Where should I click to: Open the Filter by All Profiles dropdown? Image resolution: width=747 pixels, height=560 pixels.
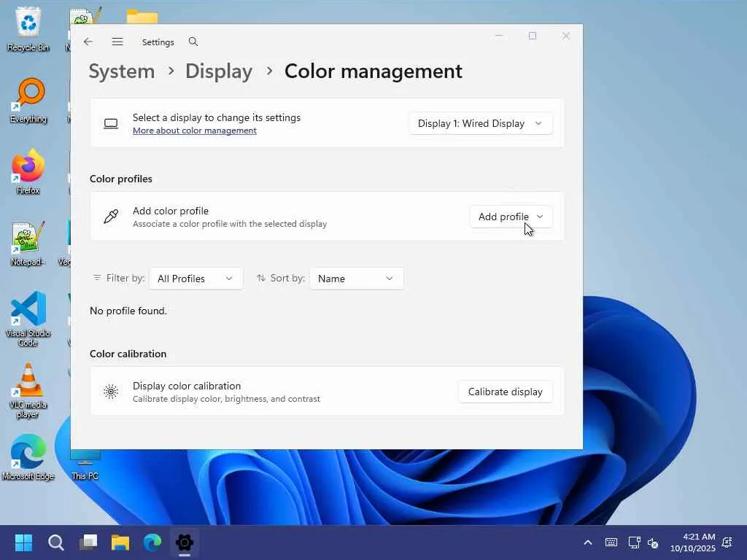coord(196,279)
